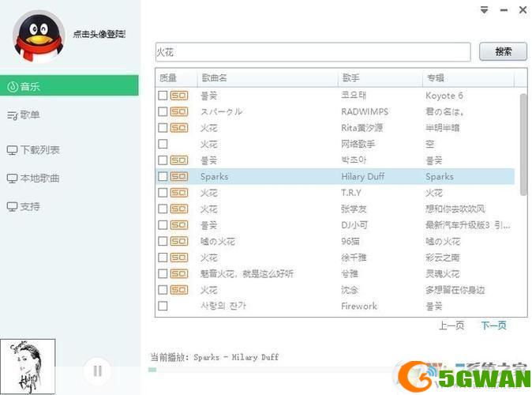Select the song 魅音火花，就是这么好听
Image resolution: width=532 pixels, height=395 pixels.
[x=247, y=274]
